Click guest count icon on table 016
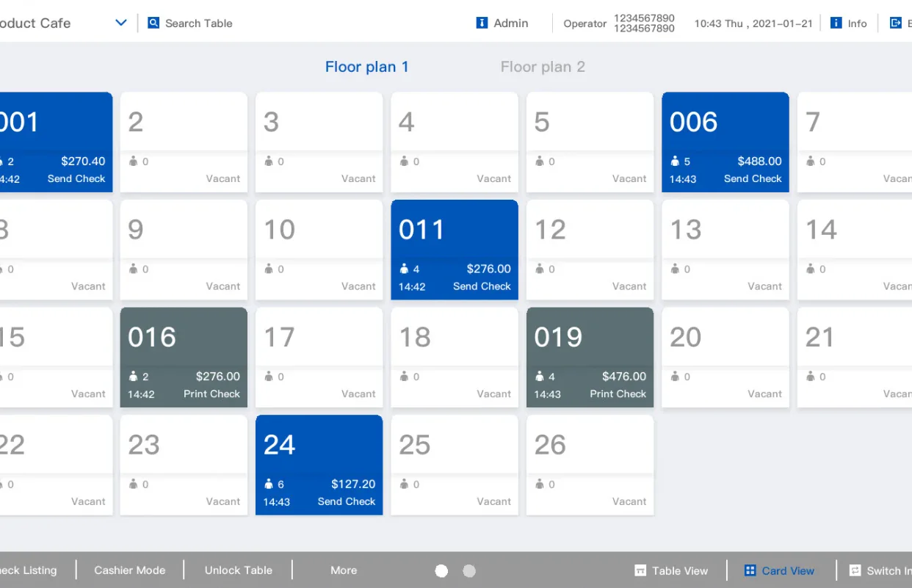The width and height of the screenshot is (912, 588). tap(133, 376)
